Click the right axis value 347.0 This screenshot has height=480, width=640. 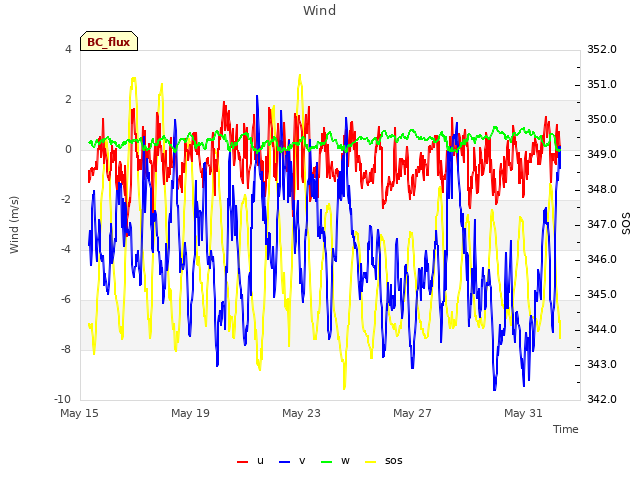coord(602,224)
